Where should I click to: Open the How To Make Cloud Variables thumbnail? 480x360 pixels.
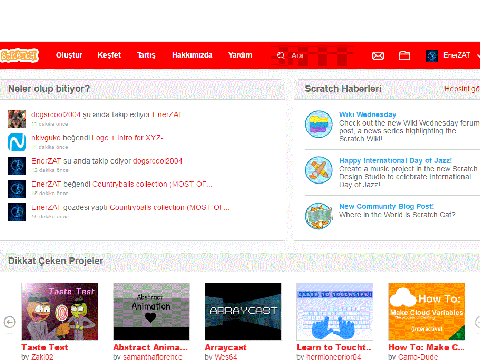(427, 311)
